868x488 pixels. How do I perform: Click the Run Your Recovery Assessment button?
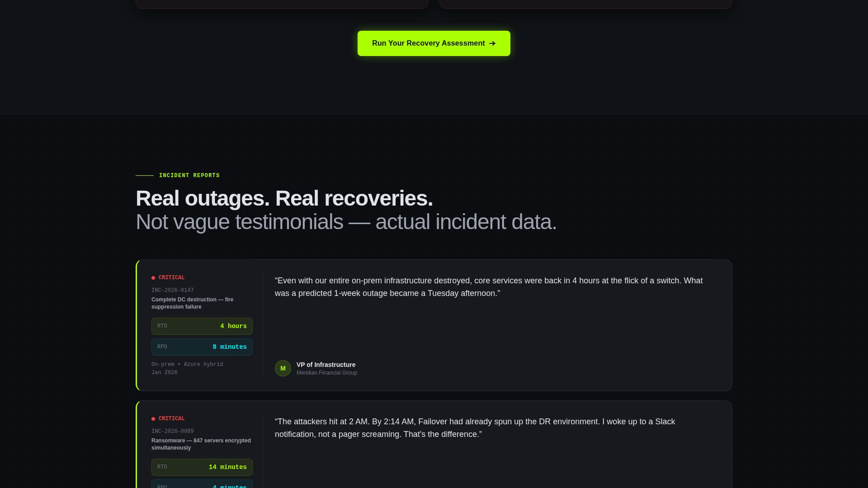pos(434,43)
